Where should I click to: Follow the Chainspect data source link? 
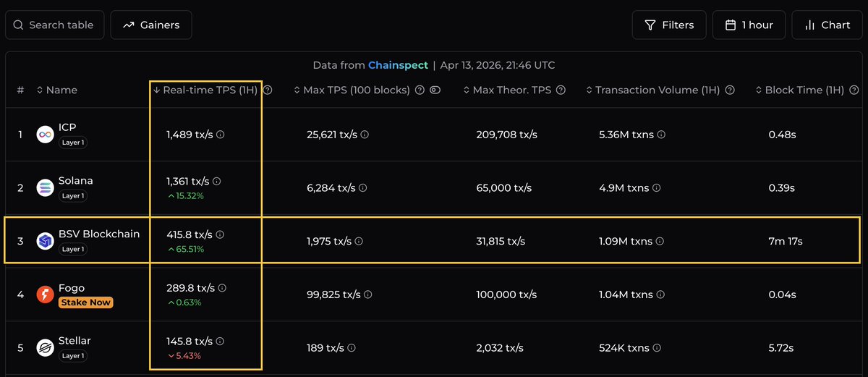(x=398, y=65)
